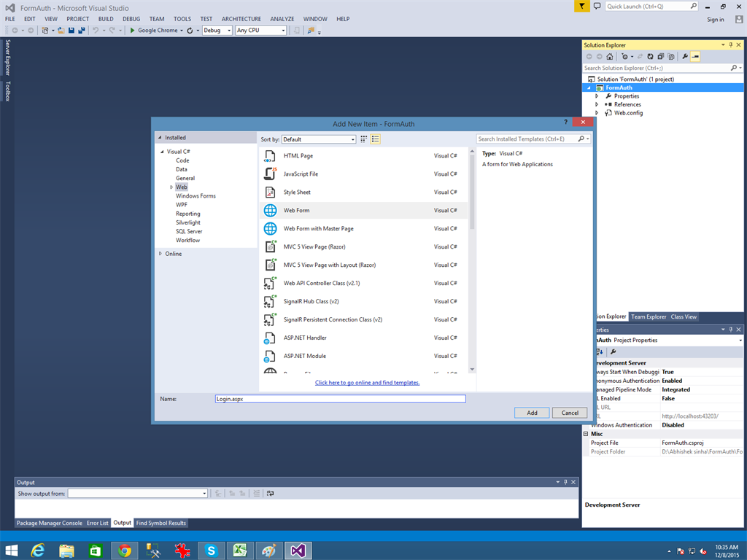Click the Add button
Viewport: 747px width, 560px height.
[531, 412]
